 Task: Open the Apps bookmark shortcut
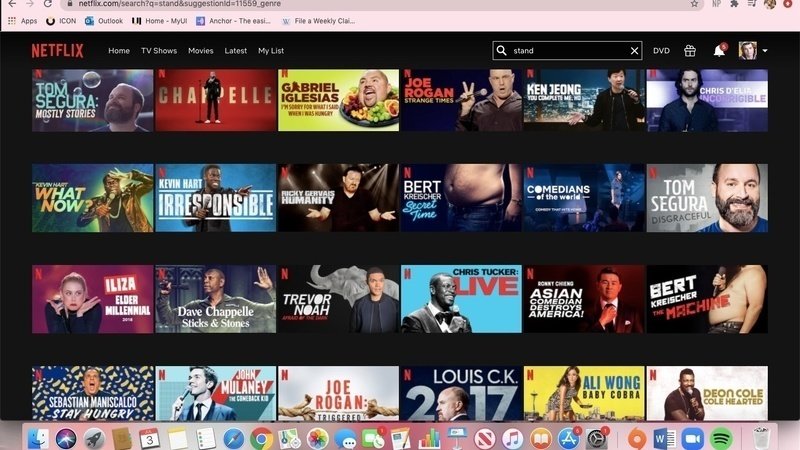22,21
